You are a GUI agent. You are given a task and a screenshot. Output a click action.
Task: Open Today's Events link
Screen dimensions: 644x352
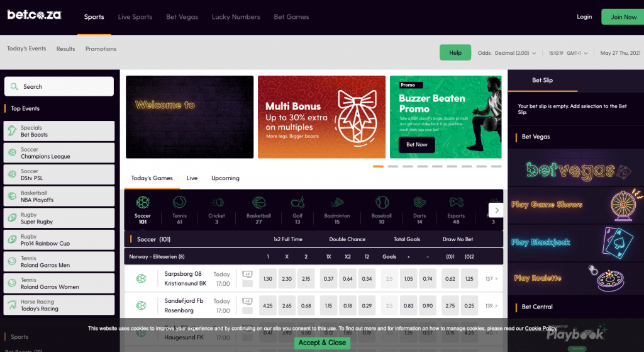pyautogui.click(x=26, y=48)
